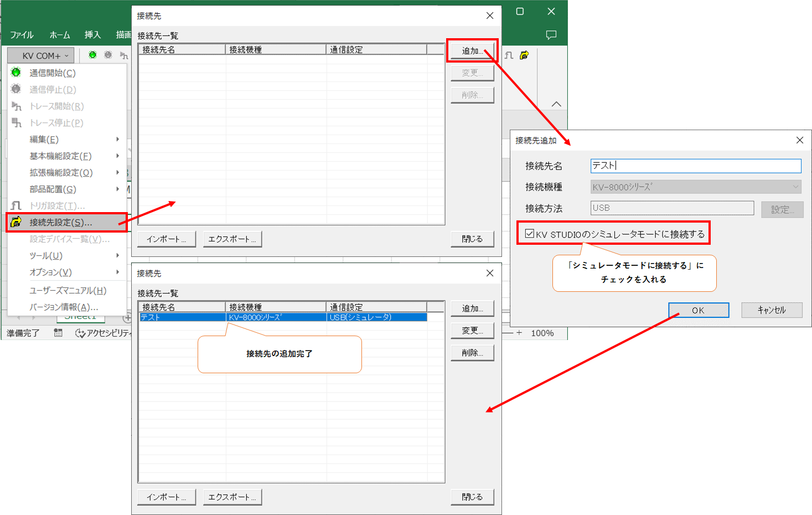
Task: Click the folder icon beside 接続先設定(S)
Action: (x=15, y=222)
